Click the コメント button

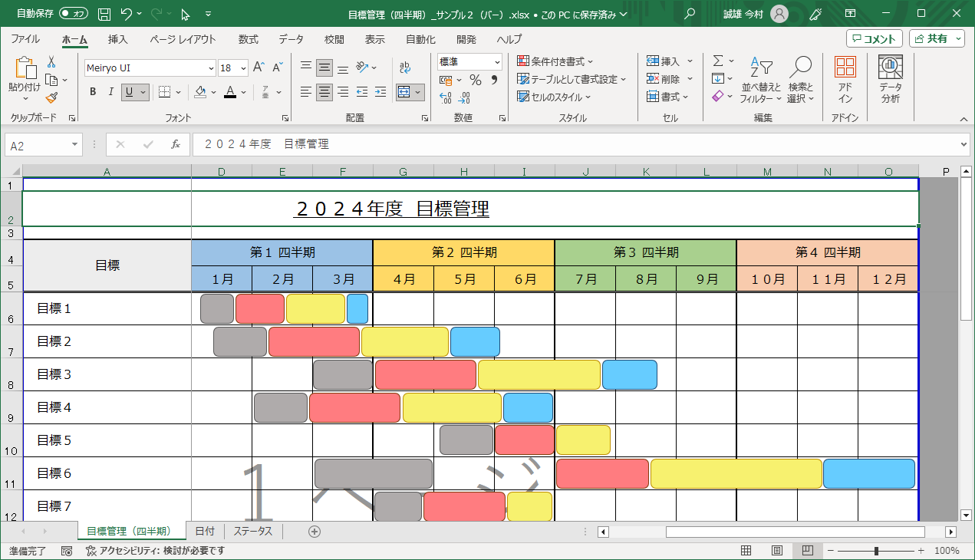(875, 39)
